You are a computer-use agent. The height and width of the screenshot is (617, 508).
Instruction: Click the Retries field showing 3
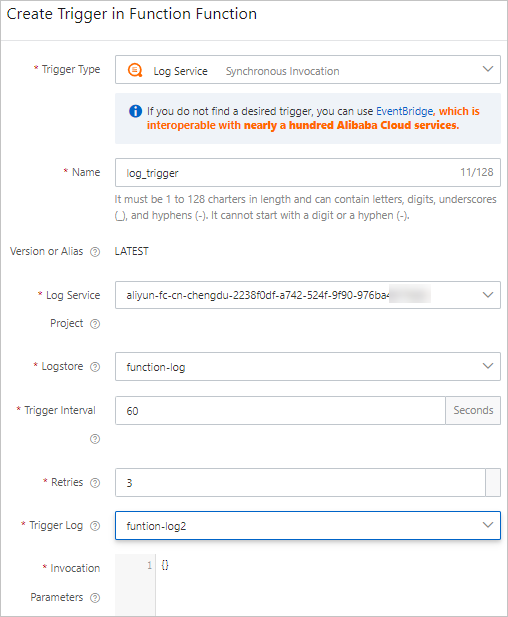tap(300, 483)
